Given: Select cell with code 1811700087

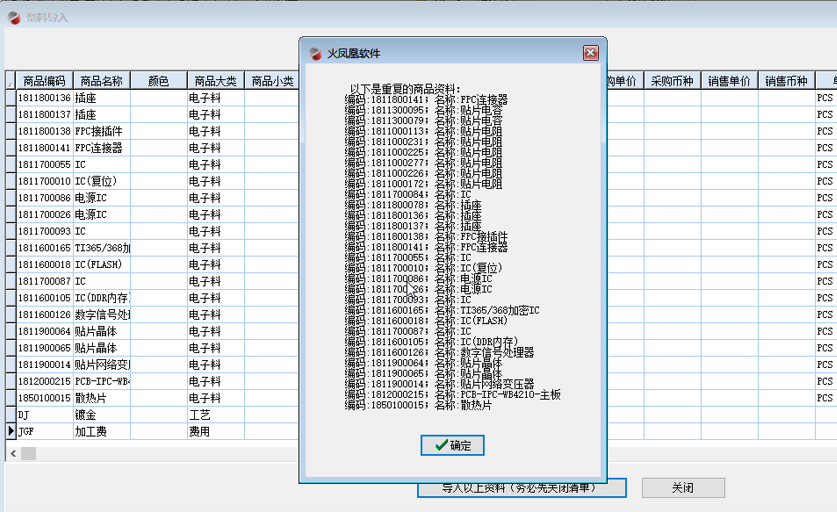Looking at the screenshot, I should click(x=44, y=281).
